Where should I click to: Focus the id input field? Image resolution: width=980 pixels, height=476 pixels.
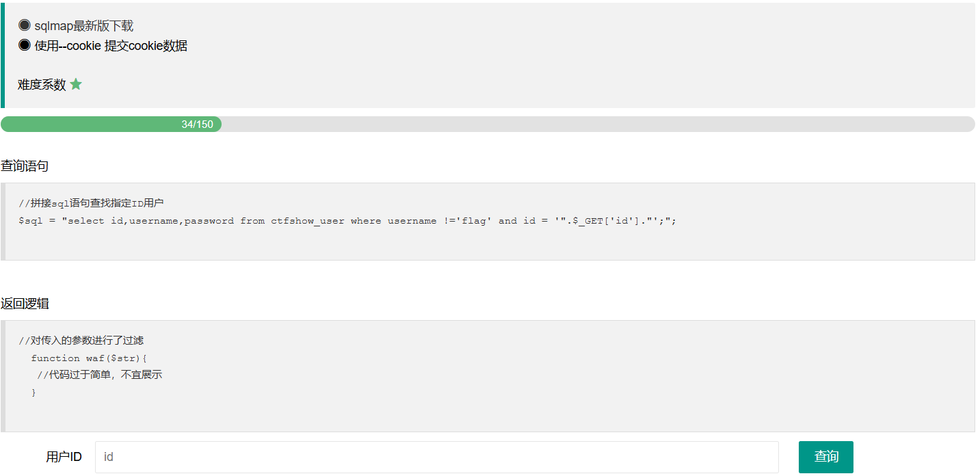click(436, 457)
